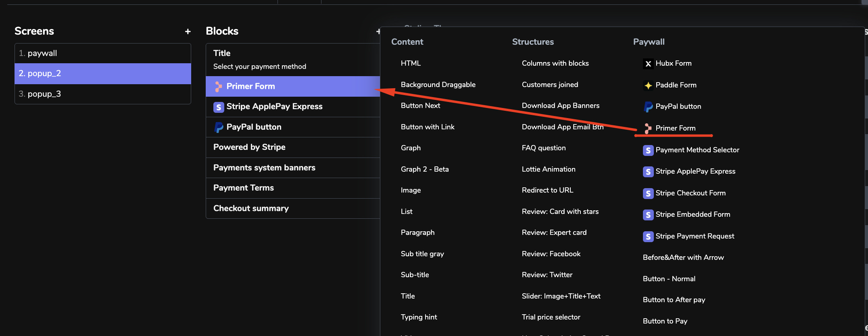Select the popup_2 screen
The width and height of the screenshot is (868, 336).
(x=103, y=73)
